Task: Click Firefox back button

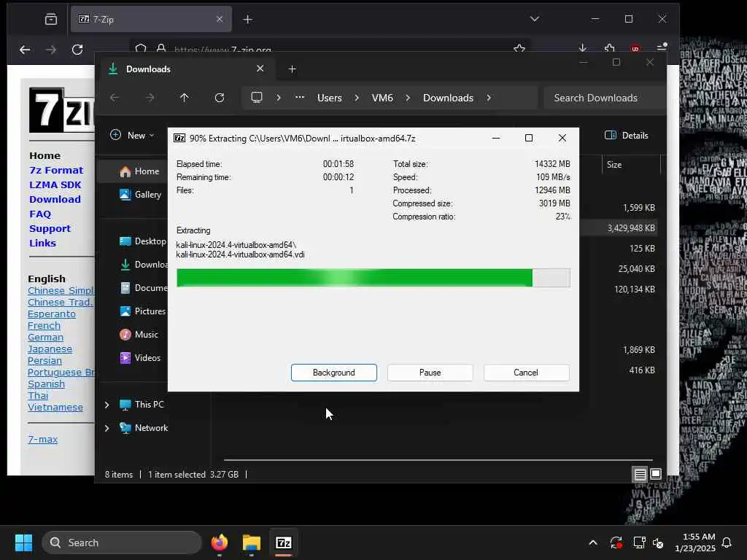Action: [x=25, y=50]
